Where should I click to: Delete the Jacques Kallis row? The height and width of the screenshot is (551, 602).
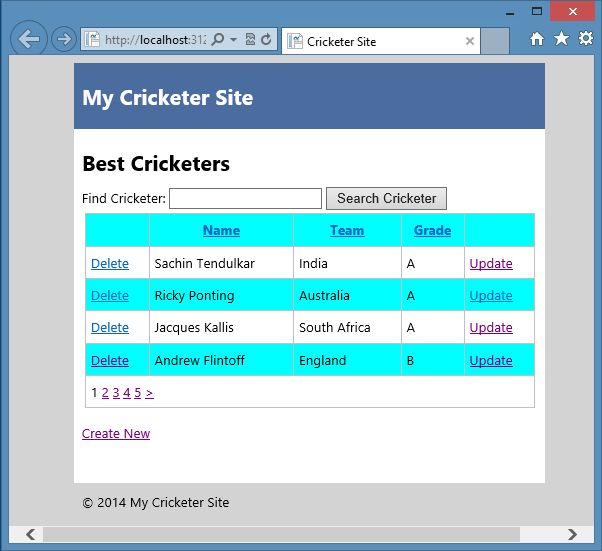click(x=110, y=328)
